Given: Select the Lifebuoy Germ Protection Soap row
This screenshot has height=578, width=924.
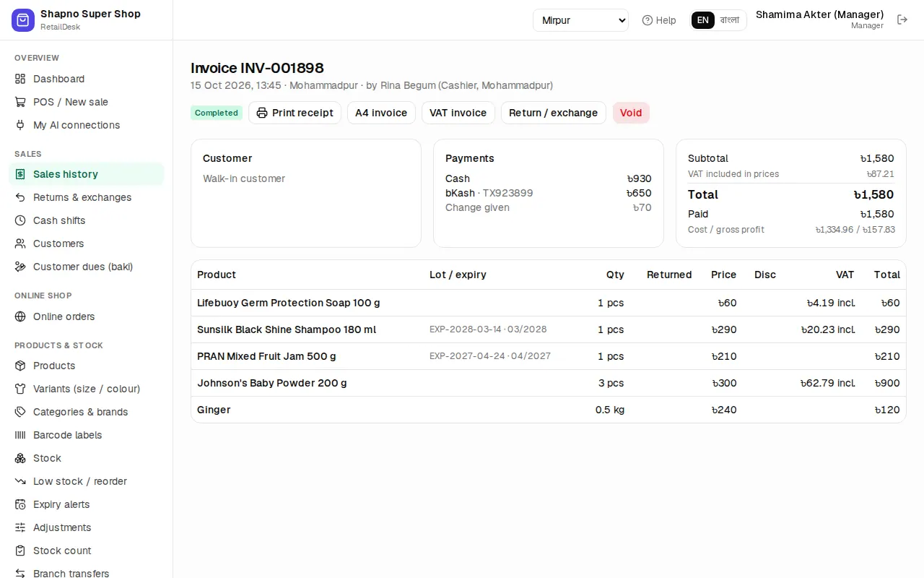Looking at the screenshot, I should [x=549, y=303].
